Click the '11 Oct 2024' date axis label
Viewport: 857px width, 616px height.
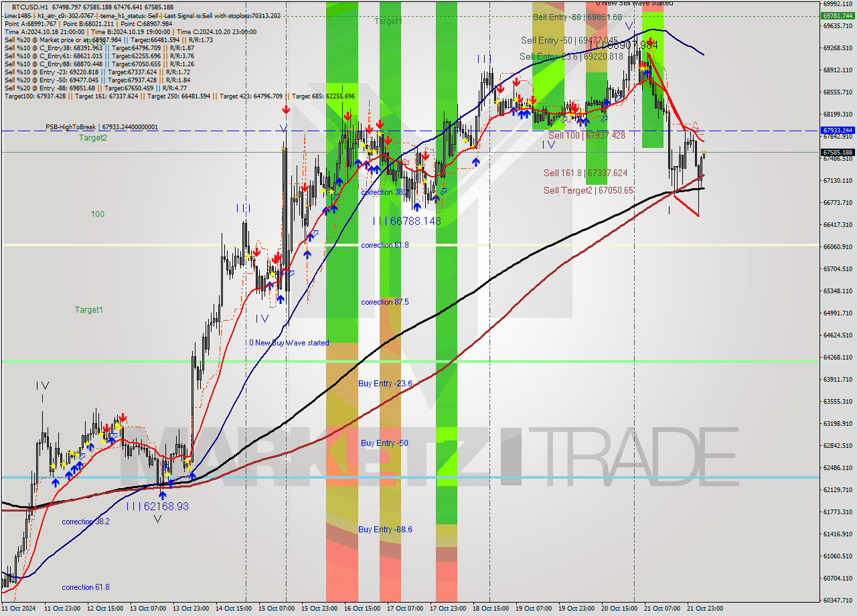point(19,609)
